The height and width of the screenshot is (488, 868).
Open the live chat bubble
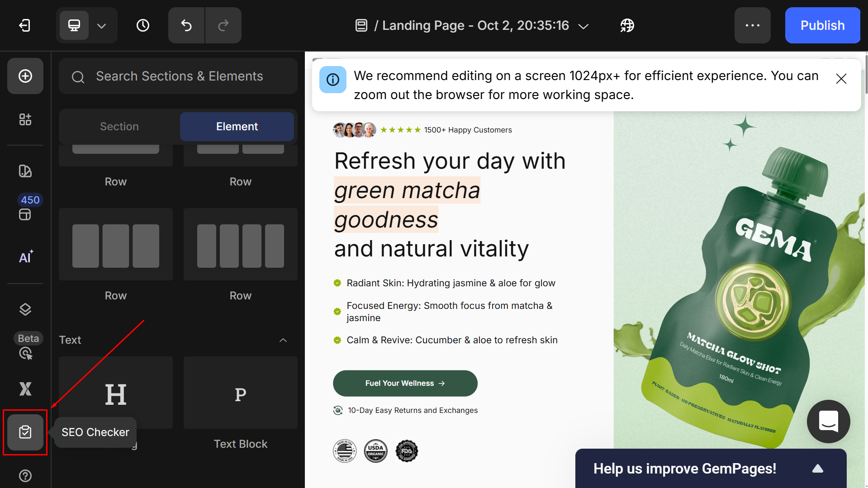tap(828, 421)
